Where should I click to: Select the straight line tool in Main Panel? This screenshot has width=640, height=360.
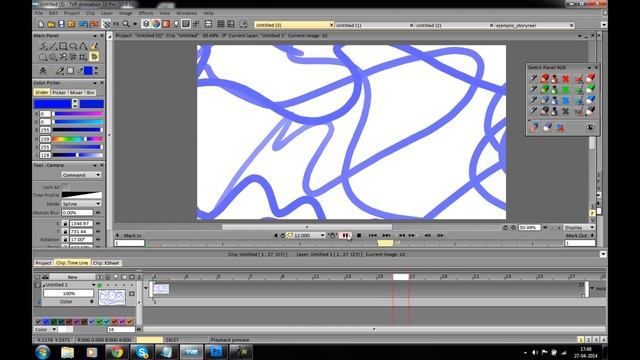tap(53, 46)
